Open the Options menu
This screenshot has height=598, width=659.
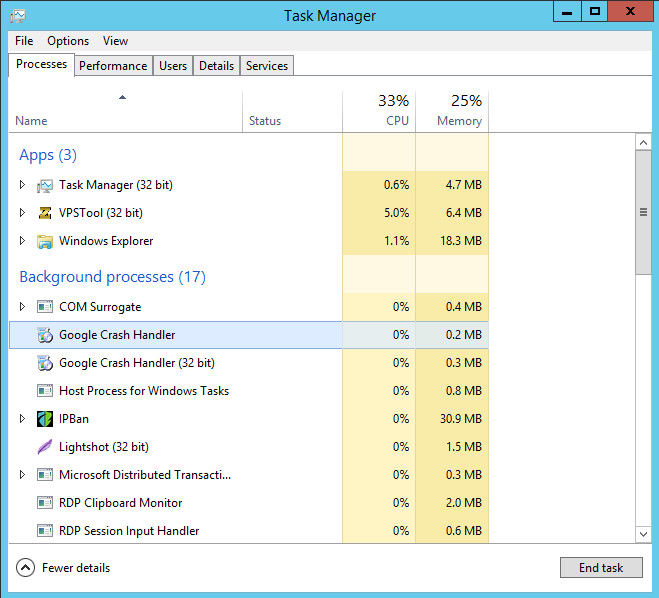pyautogui.click(x=68, y=41)
